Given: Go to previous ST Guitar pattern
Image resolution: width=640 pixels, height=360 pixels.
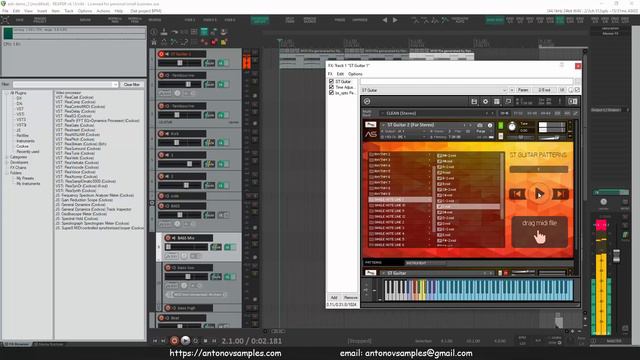Looking at the screenshot, I should click(517, 194).
